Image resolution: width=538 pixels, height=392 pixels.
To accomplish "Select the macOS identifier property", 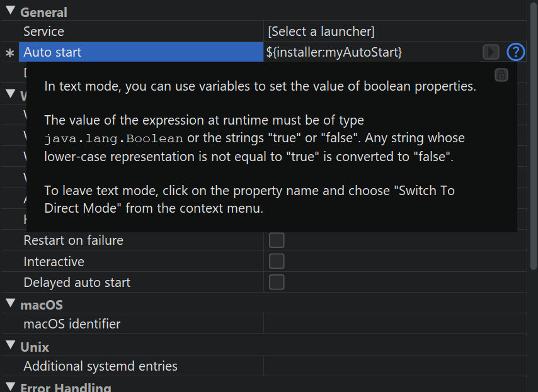I will coord(72,324).
